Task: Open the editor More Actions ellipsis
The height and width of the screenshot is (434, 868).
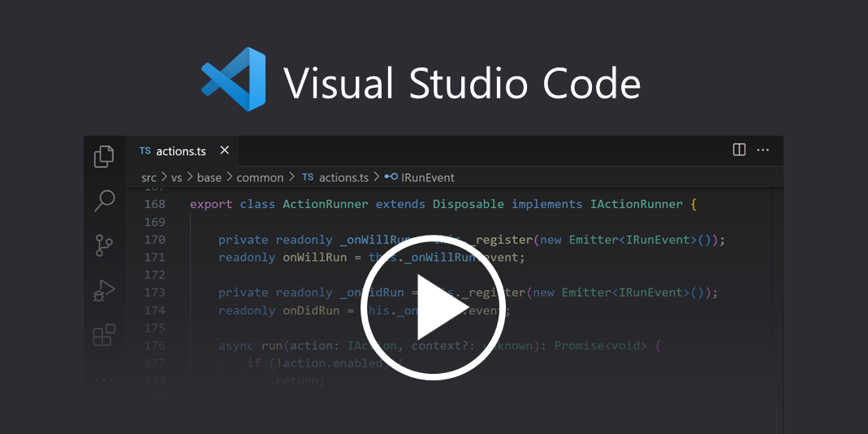Action: 762,150
